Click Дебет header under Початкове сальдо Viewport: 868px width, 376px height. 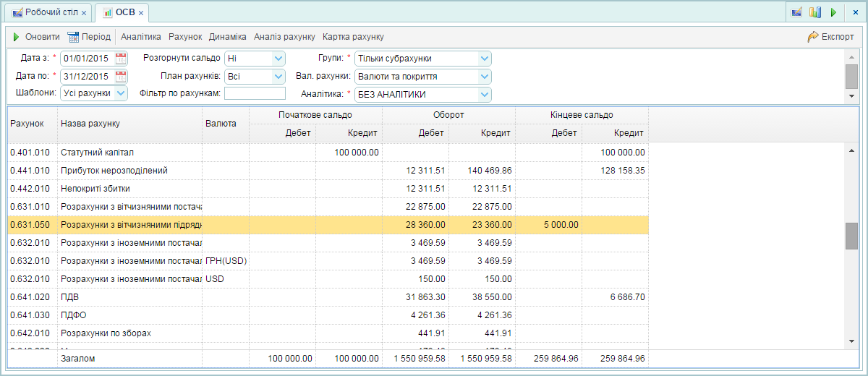(x=283, y=133)
